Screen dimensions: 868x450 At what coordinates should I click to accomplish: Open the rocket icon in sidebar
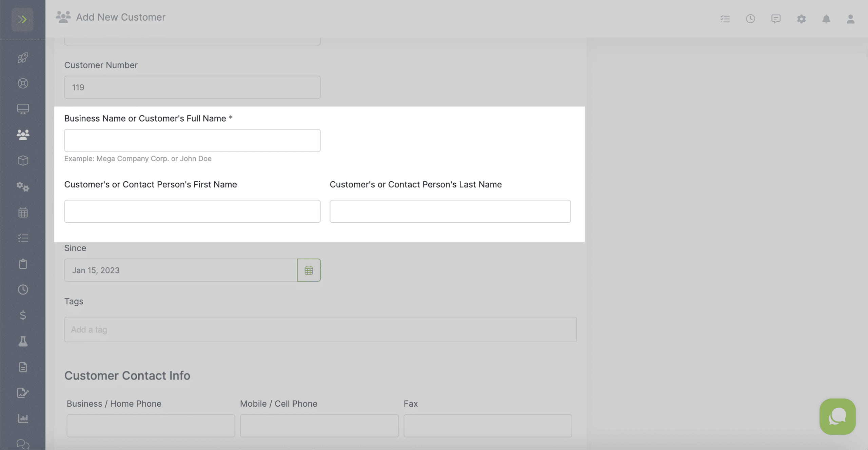pos(23,58)
